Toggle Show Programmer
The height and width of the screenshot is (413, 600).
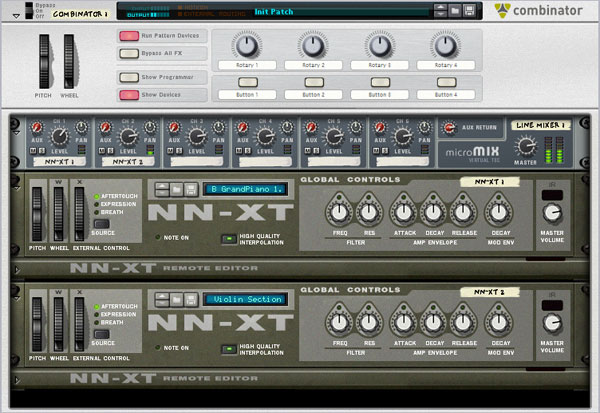point(129,77)
